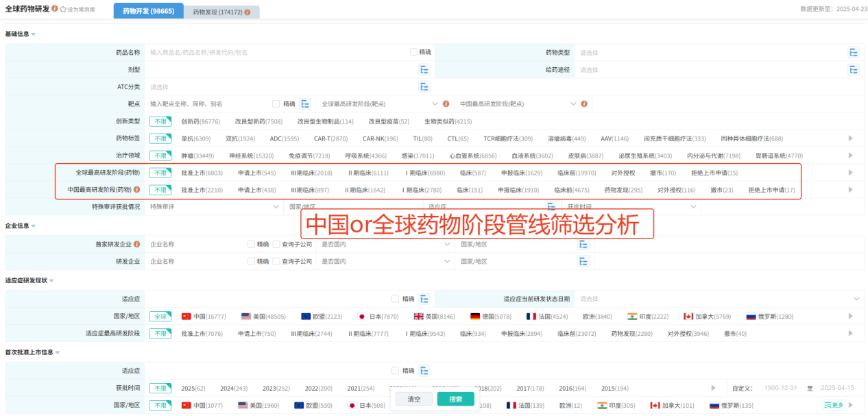This screenshot has width=868, height=416.
Task: Open the region tree icon in 研发企业 row
Action: [x=583, y=261]
